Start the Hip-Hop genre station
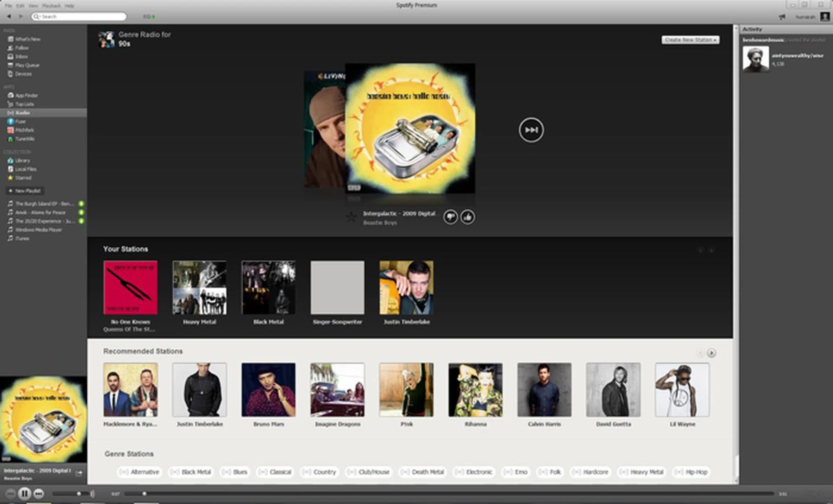 click(x=691, y=472)
